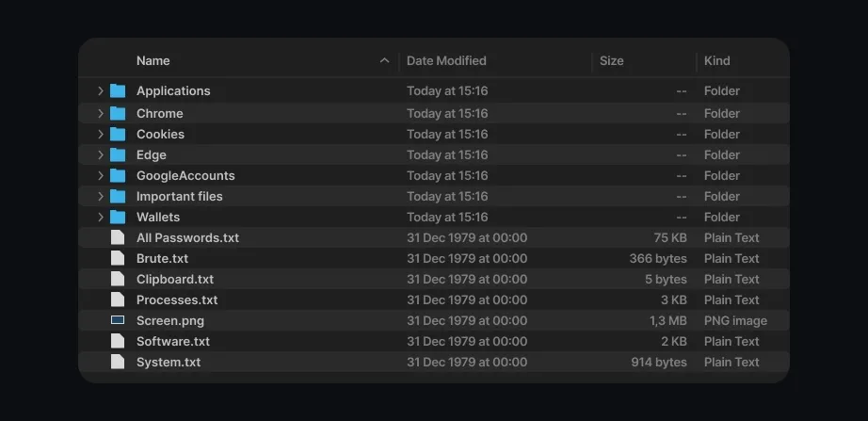Sort by the Date Modified column header
868x421 pixels.
coord(446,60)
